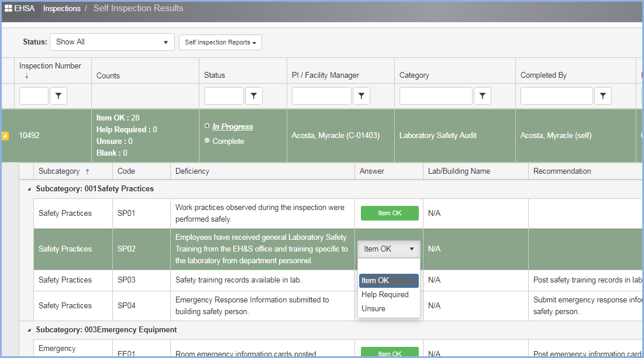Image resolution: width=644 pixels, height=358 pixels.
Task: Open the SP02 answer Item OK dropdown
Action: [388, 249]
